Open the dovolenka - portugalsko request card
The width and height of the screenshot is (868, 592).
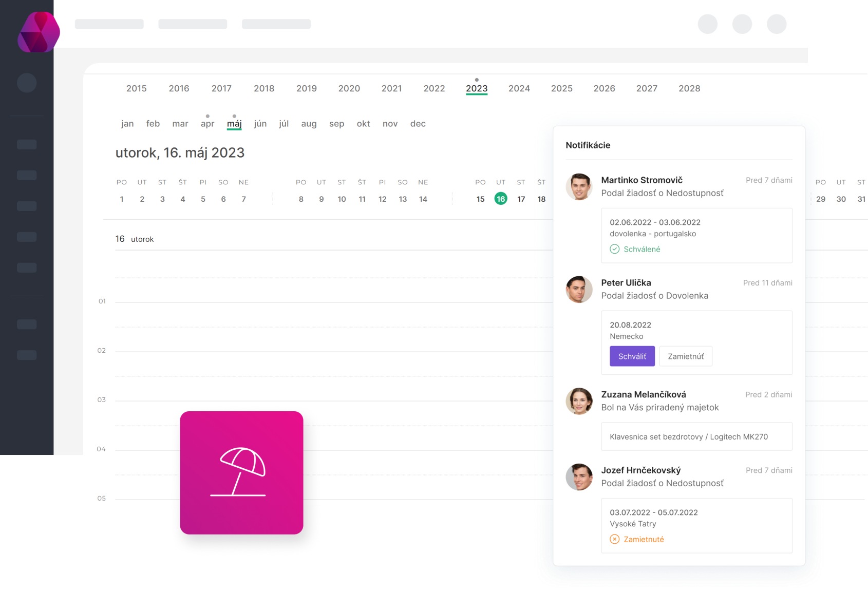696,235
